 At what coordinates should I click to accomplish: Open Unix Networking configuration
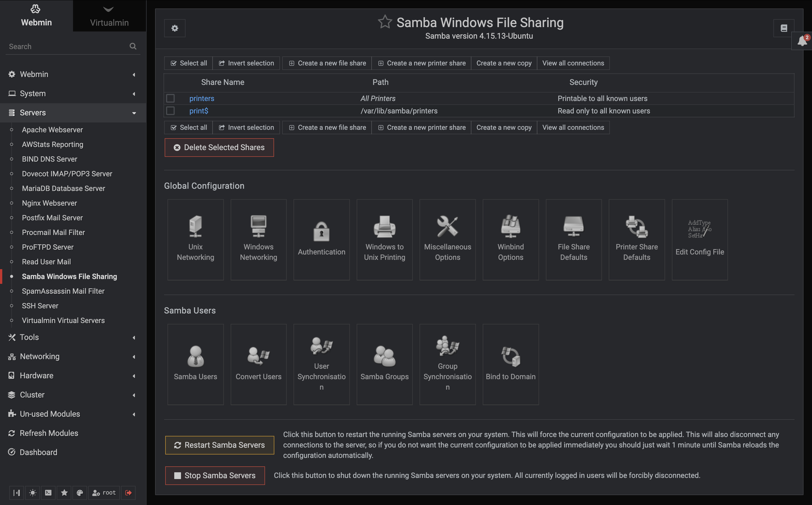tap(195, 240)
